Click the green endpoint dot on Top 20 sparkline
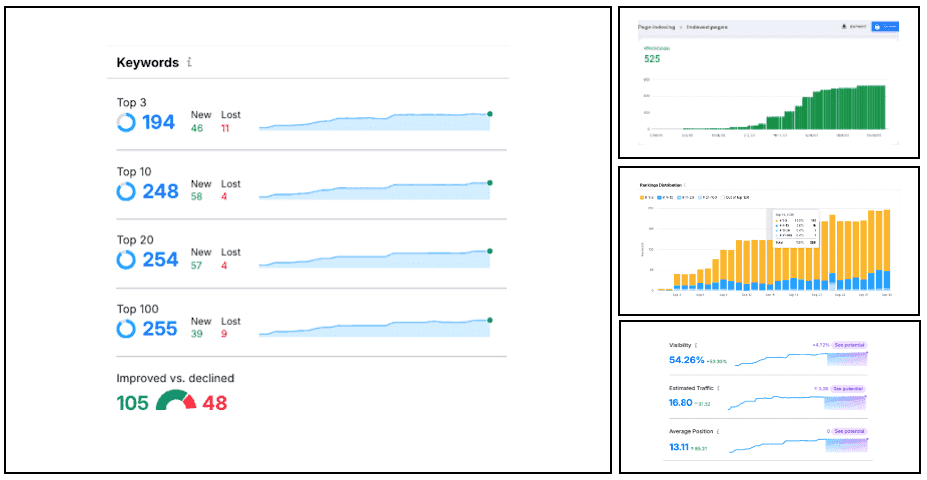 click(x=490, y=251)
